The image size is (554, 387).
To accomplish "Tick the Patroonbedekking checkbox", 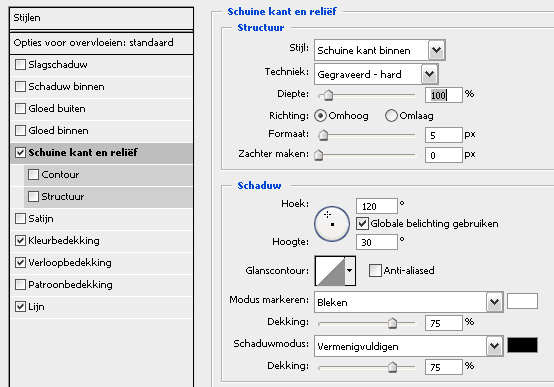I will pyautogui.click(x=20, y=285).
